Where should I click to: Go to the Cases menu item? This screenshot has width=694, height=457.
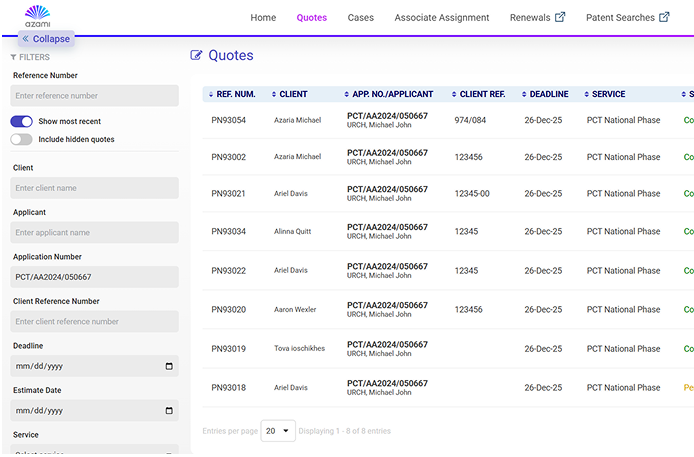(x=361, y=17)
